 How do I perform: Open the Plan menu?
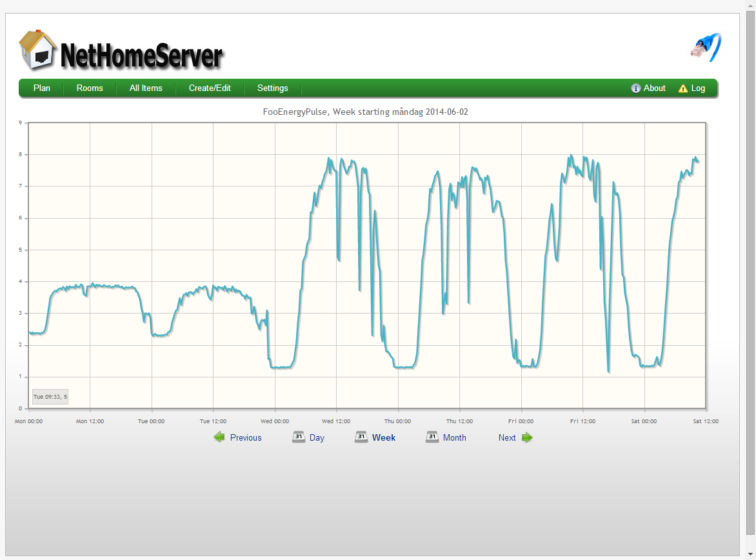pos(41,88)
